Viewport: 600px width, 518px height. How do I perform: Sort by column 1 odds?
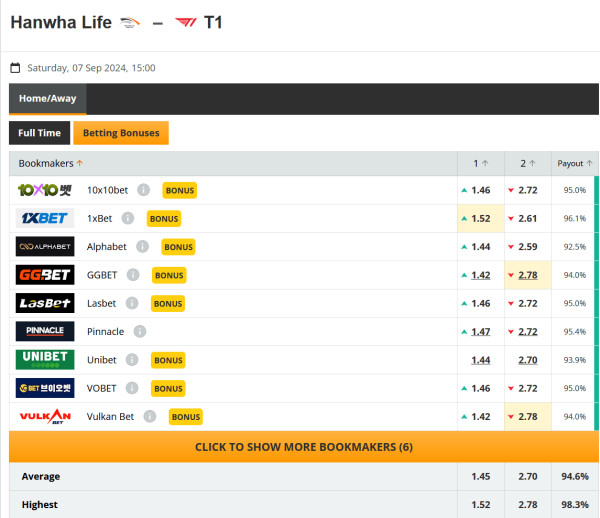coord(481,163)
